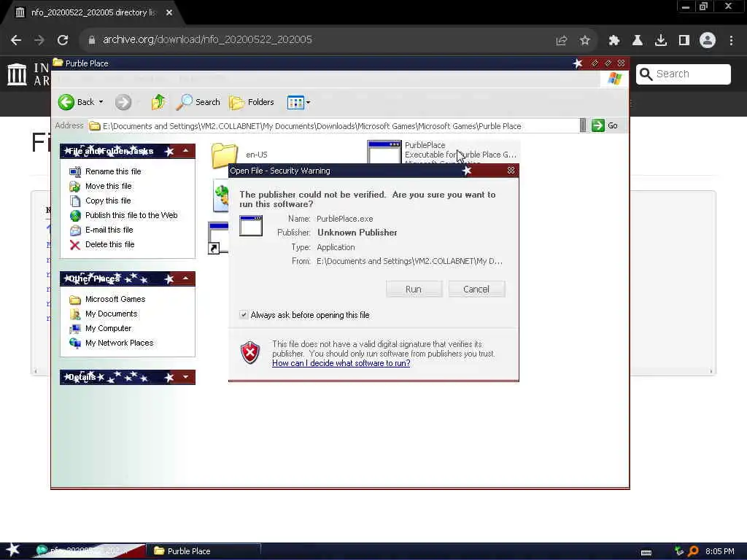The image size is (747, 560).
Task: Open the Address bar dropdown arrow
Action: (x=583, y=125)
